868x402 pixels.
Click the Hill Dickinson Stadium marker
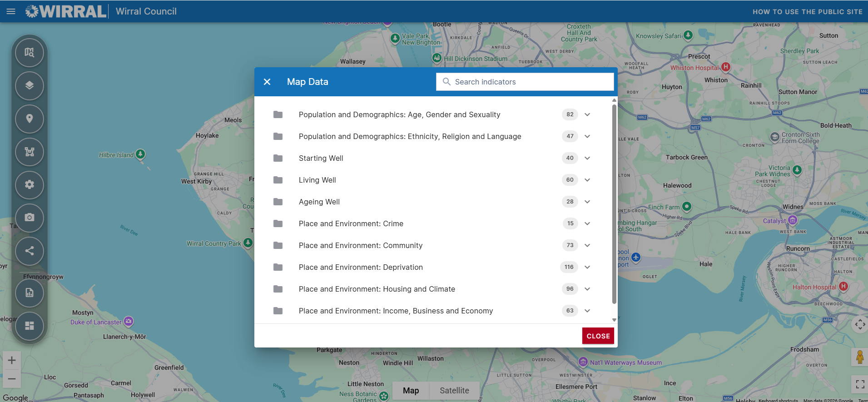pyautogui.click(x=437, y=58)
